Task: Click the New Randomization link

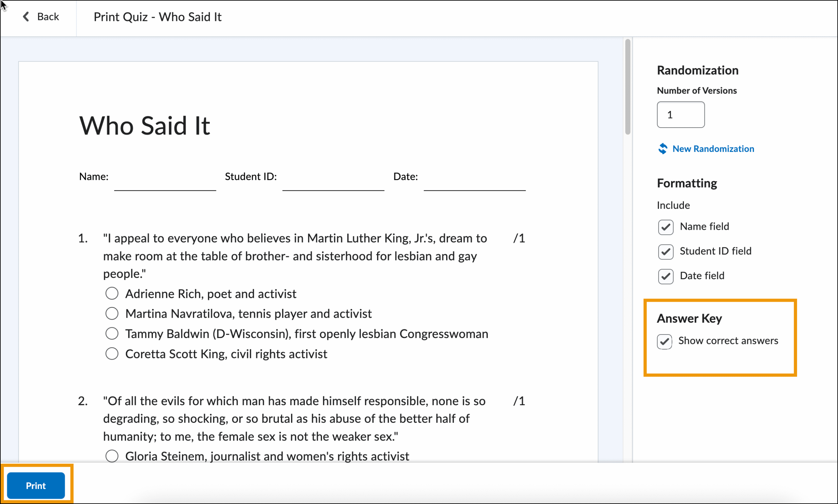Action: [713, 149]
